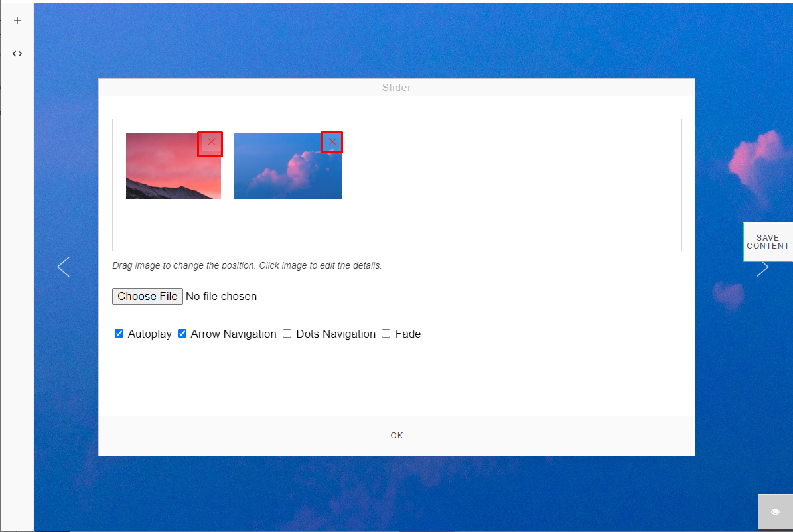
Task: Advance to next slide with right arrow
Action: click(x=762, y=268)
